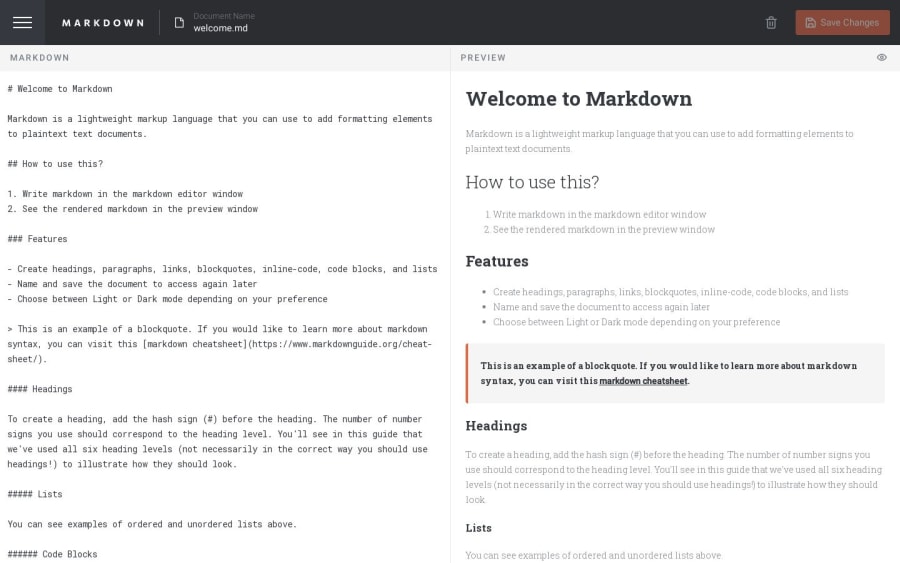900x563 pixels.
Task: Toggle the preview eye icon
Action: pyautogui.click(x=882, y=57)
